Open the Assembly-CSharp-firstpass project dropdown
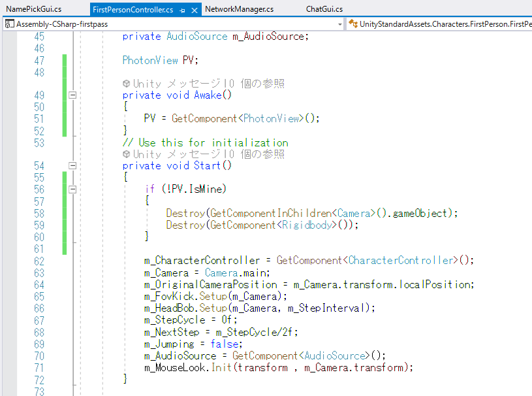532x396 pixels. coord(340,24)
